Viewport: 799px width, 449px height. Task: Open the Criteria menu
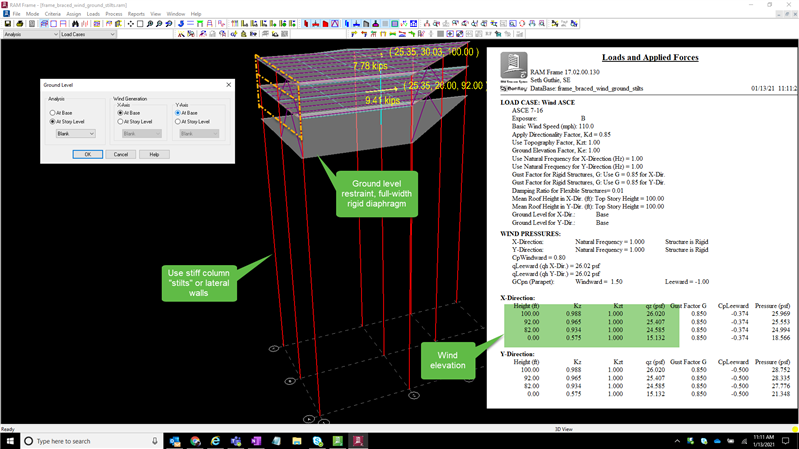(52, 14)
